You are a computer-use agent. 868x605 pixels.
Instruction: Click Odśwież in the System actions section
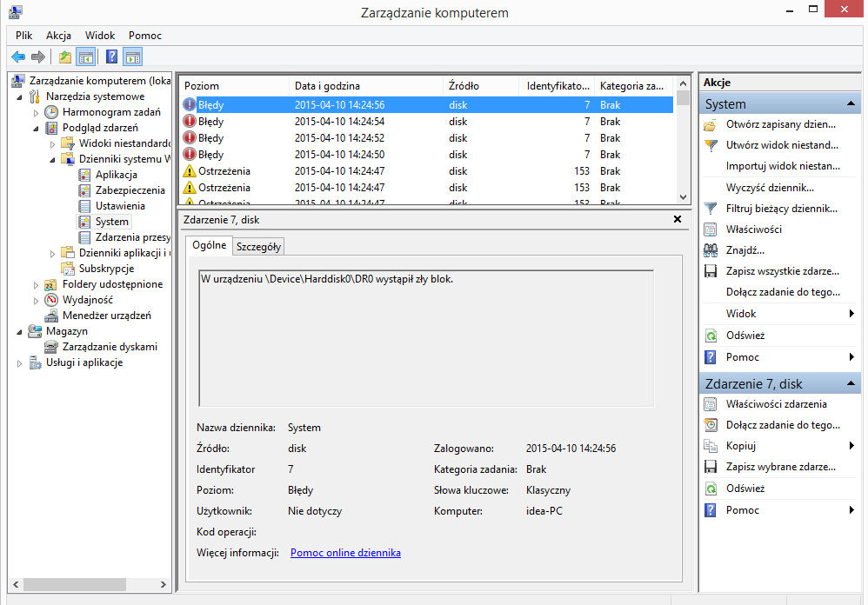coord(745,336)
